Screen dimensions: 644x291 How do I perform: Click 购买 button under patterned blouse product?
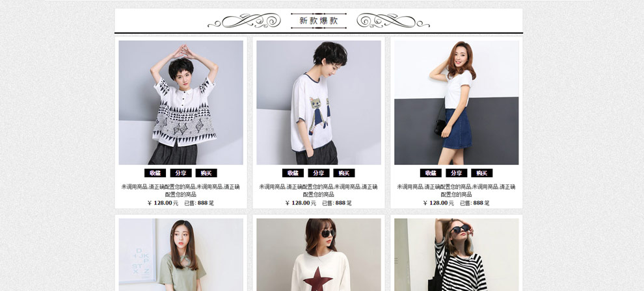[206, 173]
